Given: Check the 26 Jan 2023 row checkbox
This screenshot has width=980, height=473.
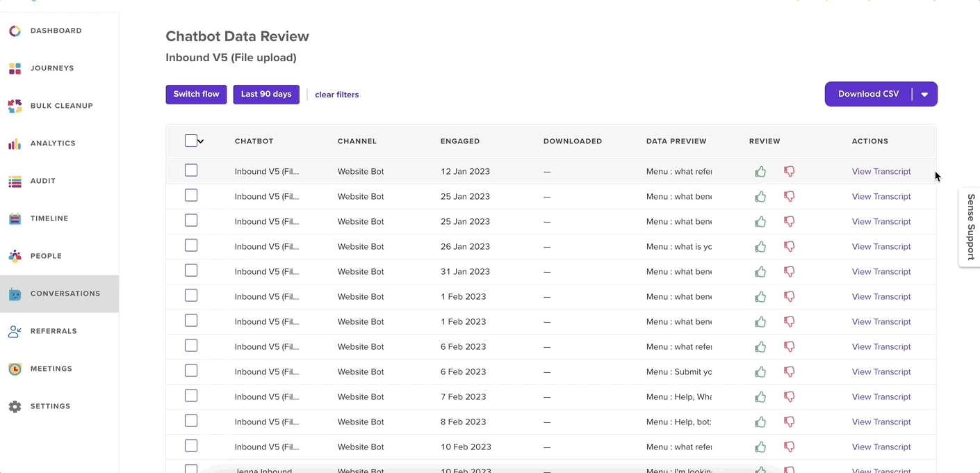Looking at the screenshot, I should (x=191, y=246).
